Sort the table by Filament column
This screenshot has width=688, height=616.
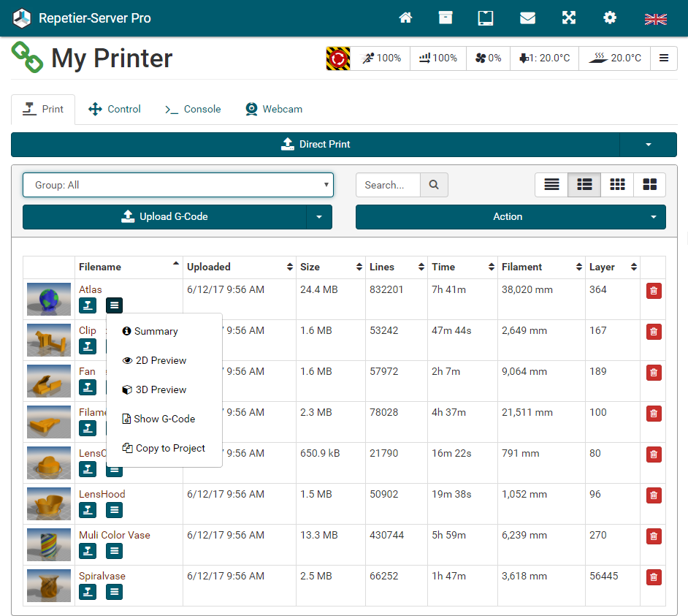541,267
